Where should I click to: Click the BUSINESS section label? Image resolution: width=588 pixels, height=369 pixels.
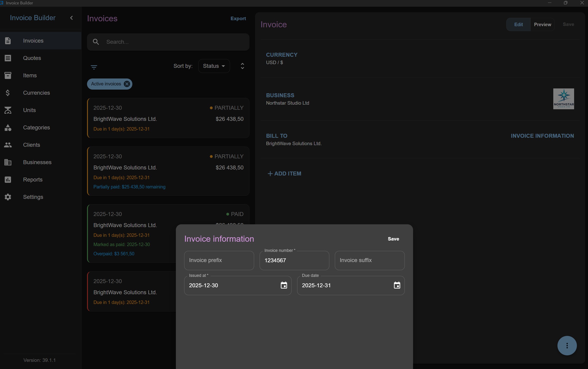(x=280, y=95)
